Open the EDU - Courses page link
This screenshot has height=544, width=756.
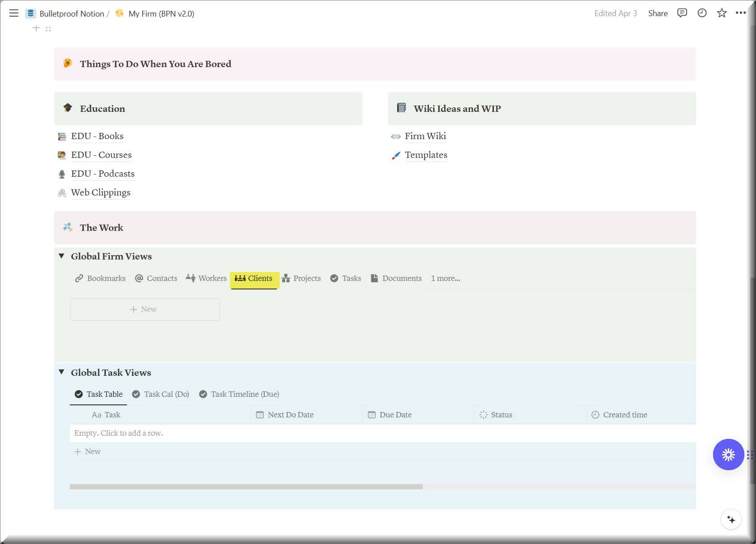[102, 155]
